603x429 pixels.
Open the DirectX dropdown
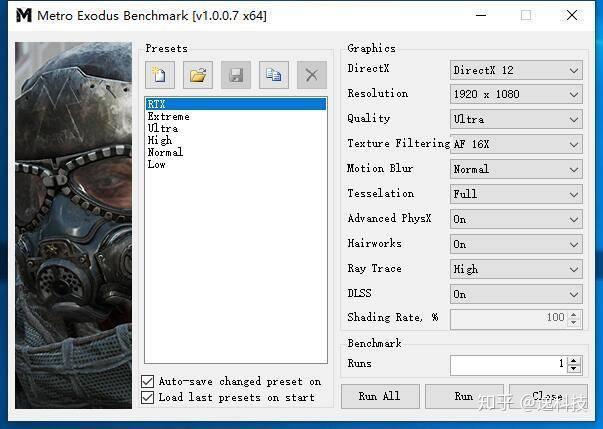pyautogui.click(x=516, y=70)
